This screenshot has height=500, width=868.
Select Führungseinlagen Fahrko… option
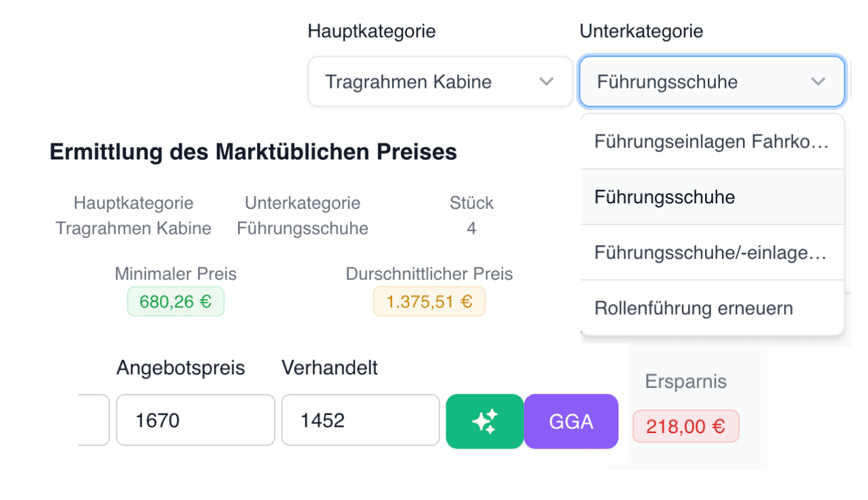point(712,142)
